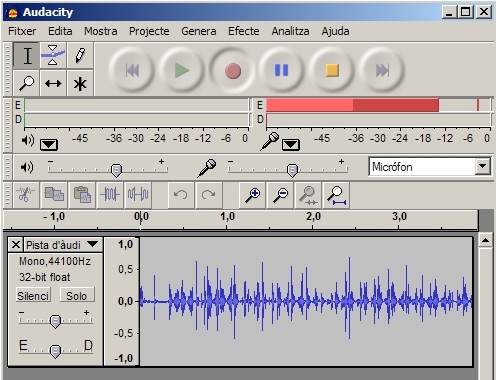This screenshot has height=380, width=496.
Task: Open the Pista d'àudi track menu
Action: [x=62, y=245]
